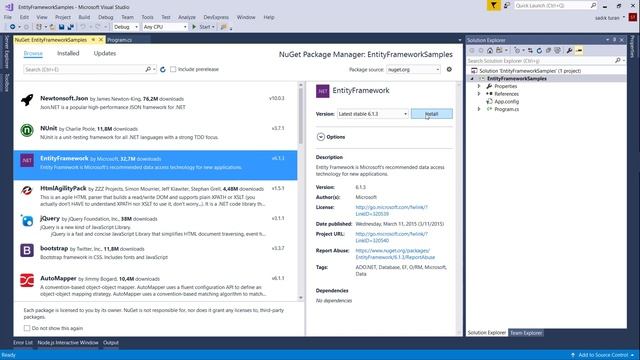
Task: Toggle Solution Explorer auto hide pin
Action: pyautogui.click(x=614, y=40)
